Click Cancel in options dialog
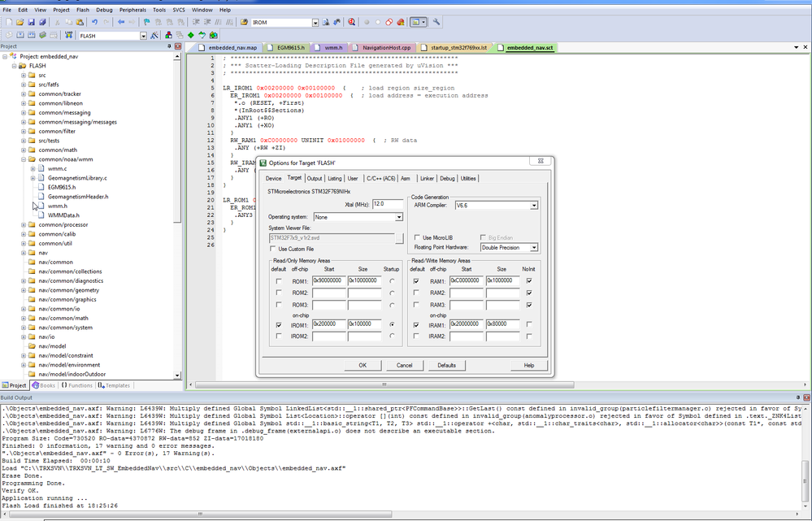 405,365
